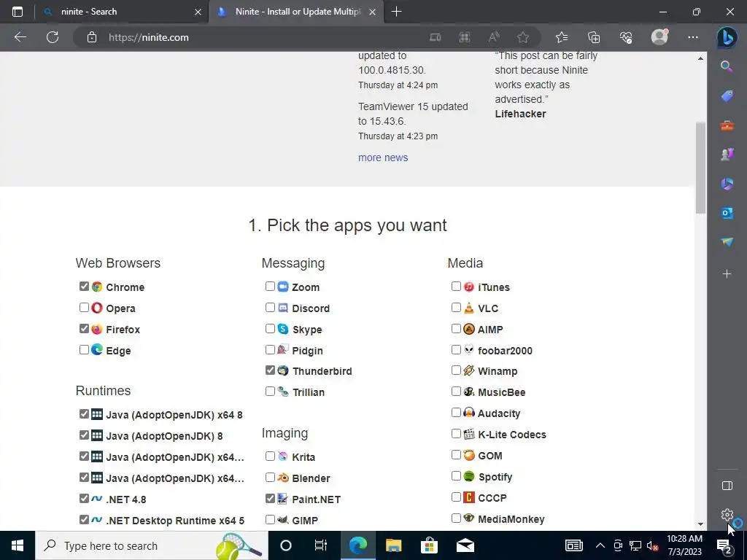The image size is (747, 560).
Task: Click the Blender icon
Action: point(283,477)
